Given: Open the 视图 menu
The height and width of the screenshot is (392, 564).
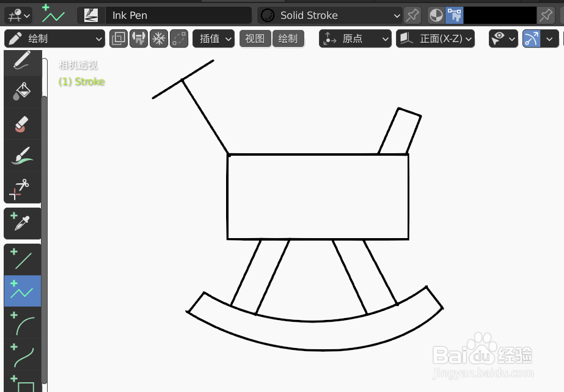Looking at the screenshot, I should 255,38.
